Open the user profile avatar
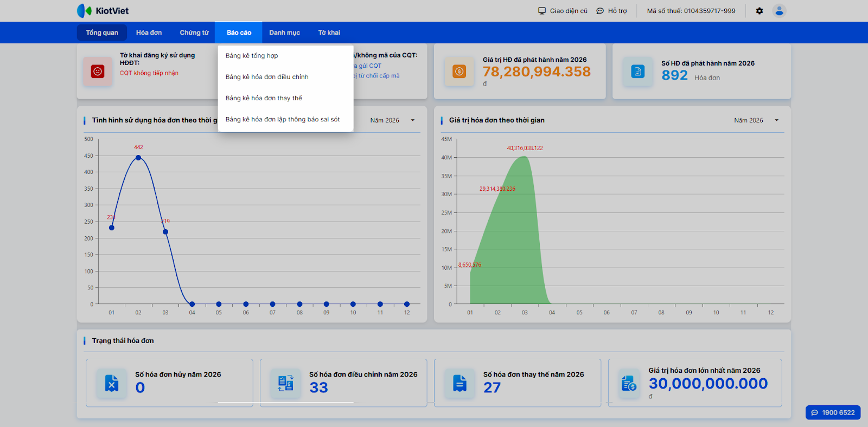The image size is (868, 427). coord(779,11)
